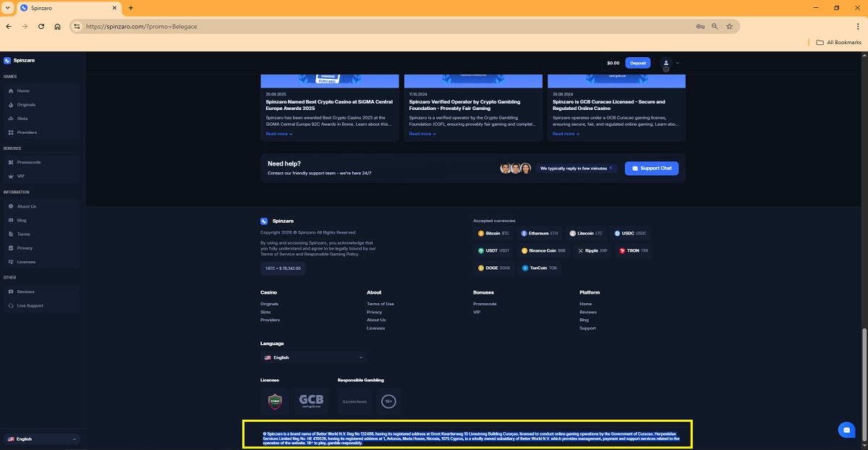Click the Deposit button
The width and height of the screenshot is (868, 450).
637,63
